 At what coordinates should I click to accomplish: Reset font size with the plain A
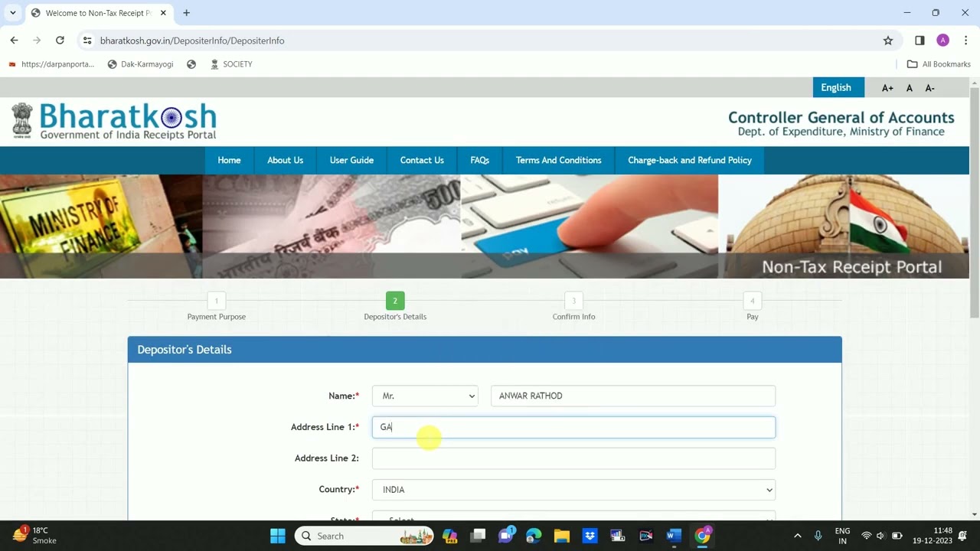point(910,88)
